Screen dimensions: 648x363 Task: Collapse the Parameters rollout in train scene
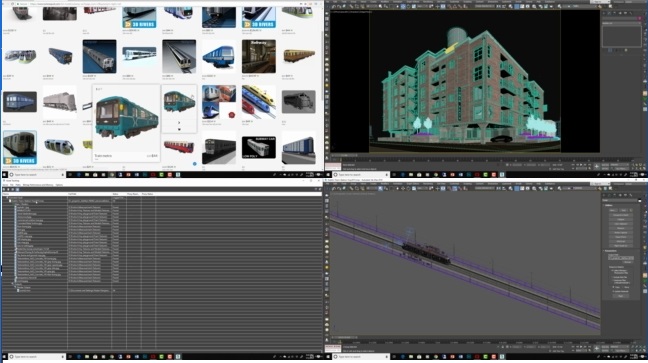[610, 251]
